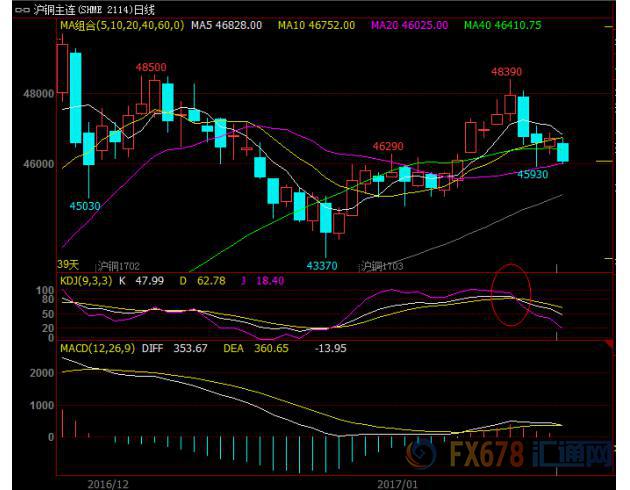630x490 pixels.
Task: Click the 48390 high price label
Action: (506, 72)
